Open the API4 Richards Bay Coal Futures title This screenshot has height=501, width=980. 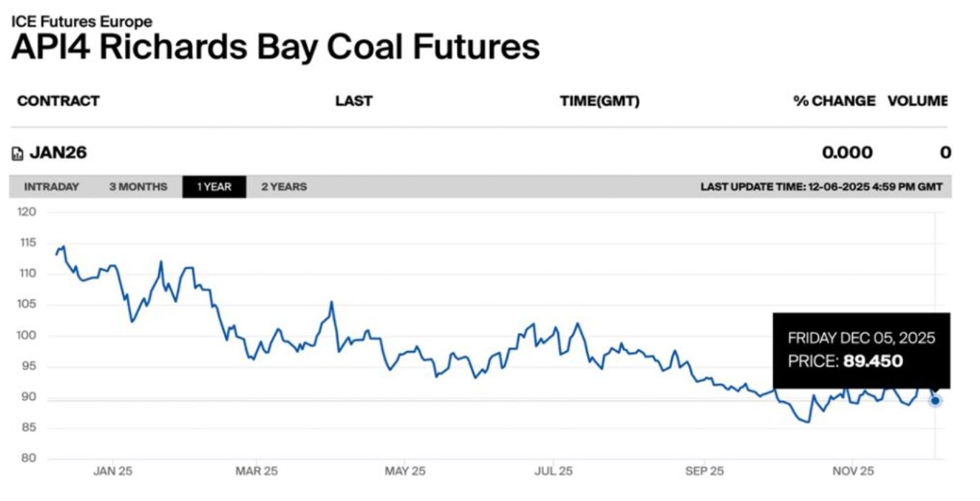275,47
